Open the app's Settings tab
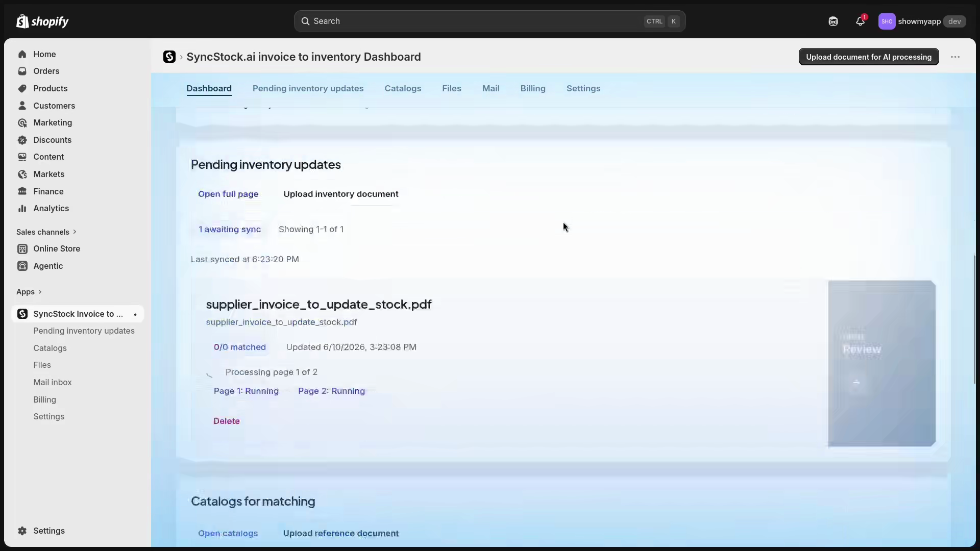 tap(583, 88)
